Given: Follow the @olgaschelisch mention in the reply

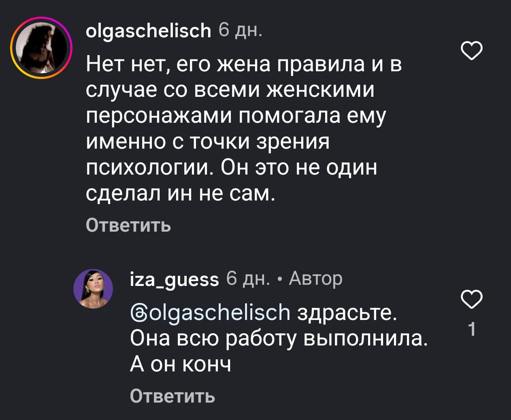Looking at the screenshot, I should pos(210,312).
